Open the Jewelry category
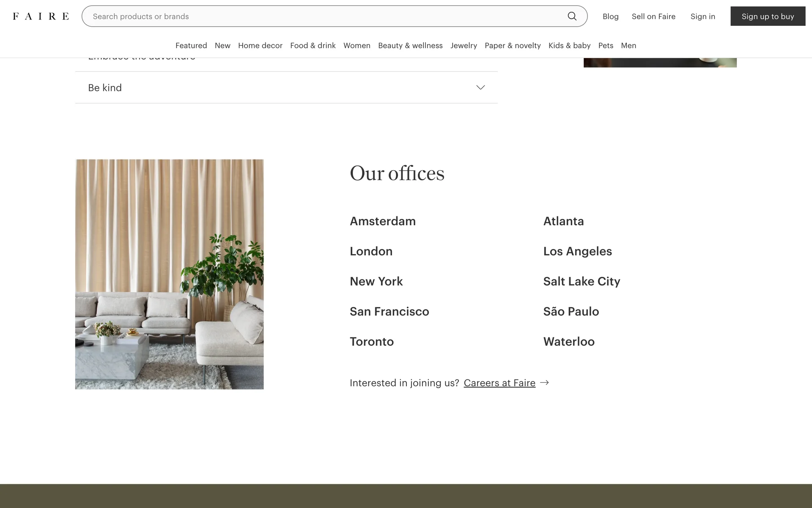The image size is (812, 508). click(x=464, y=45)
